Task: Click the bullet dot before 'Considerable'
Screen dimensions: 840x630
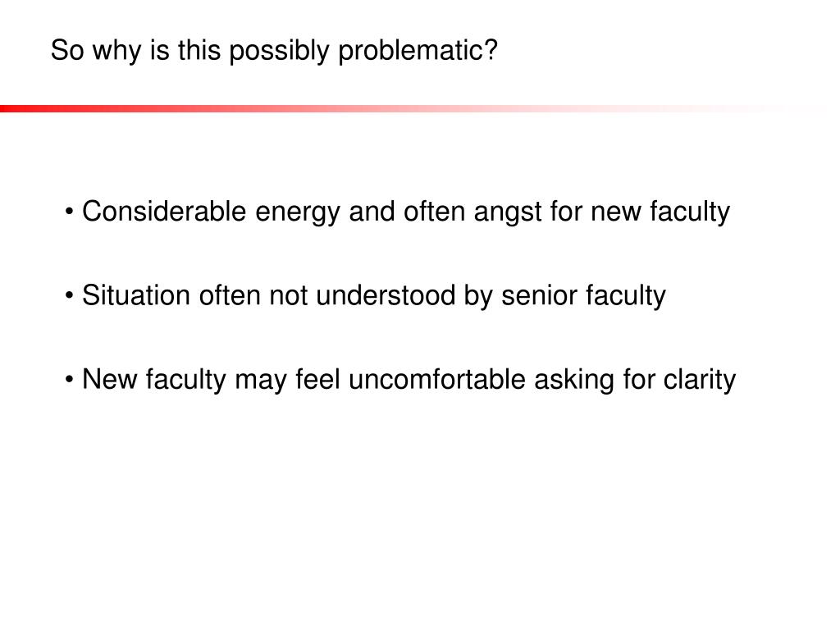Action: click(x=69, y=212)
